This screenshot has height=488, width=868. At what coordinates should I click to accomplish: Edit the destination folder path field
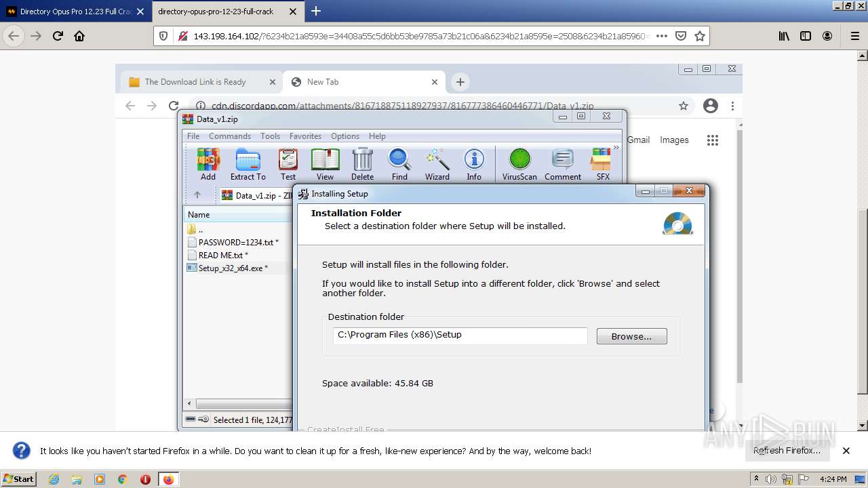coord(460,335)
